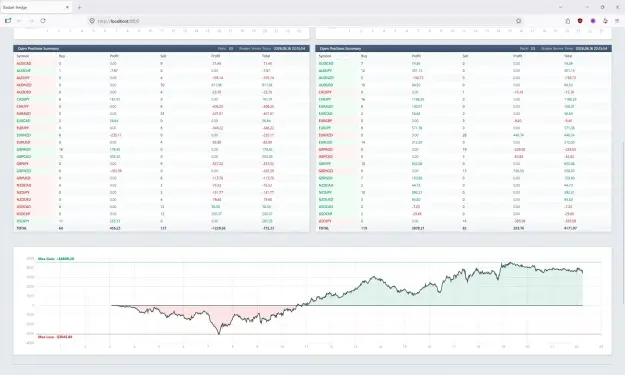Go forward to the next page
The image size is (625, 375).
click(x=31, y=21)
